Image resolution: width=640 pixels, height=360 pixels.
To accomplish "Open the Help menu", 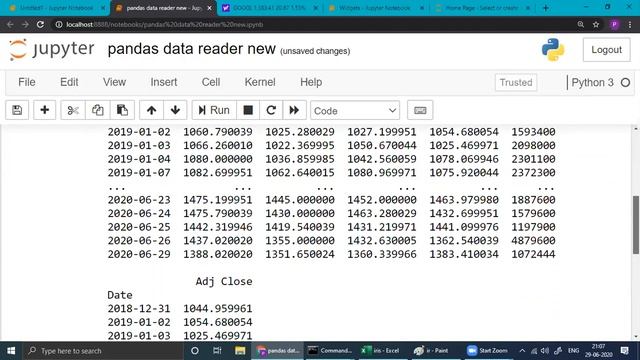I will [x=311, y=82].
